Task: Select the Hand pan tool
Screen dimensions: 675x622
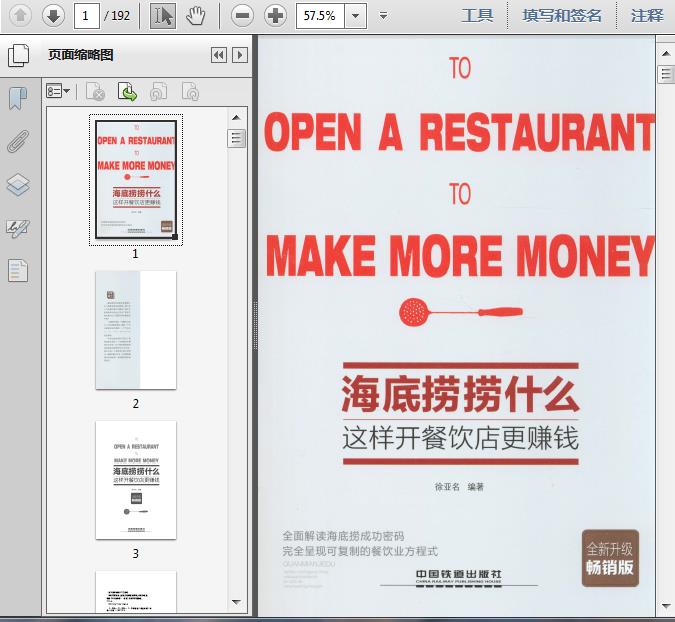Action: [196, 15]
